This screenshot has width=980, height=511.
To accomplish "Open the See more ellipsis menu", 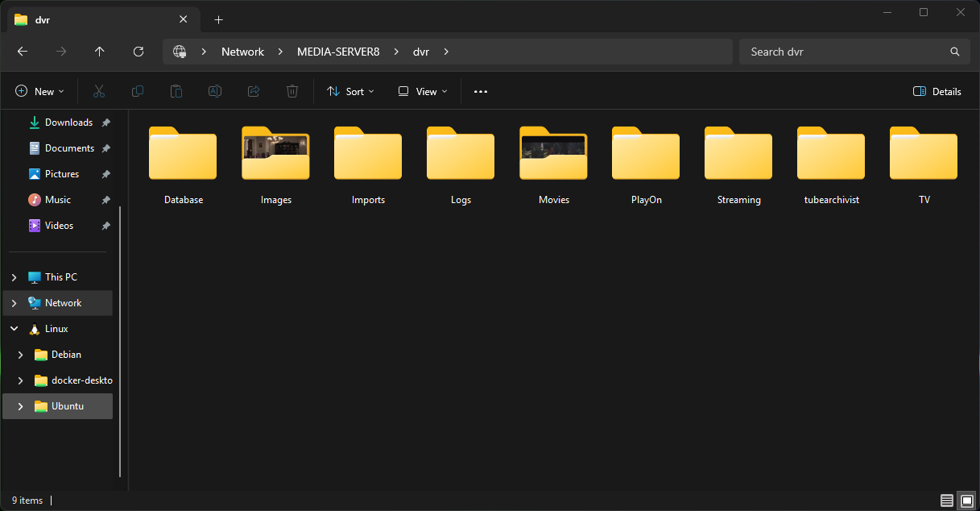I will click(x=481, y=92).
